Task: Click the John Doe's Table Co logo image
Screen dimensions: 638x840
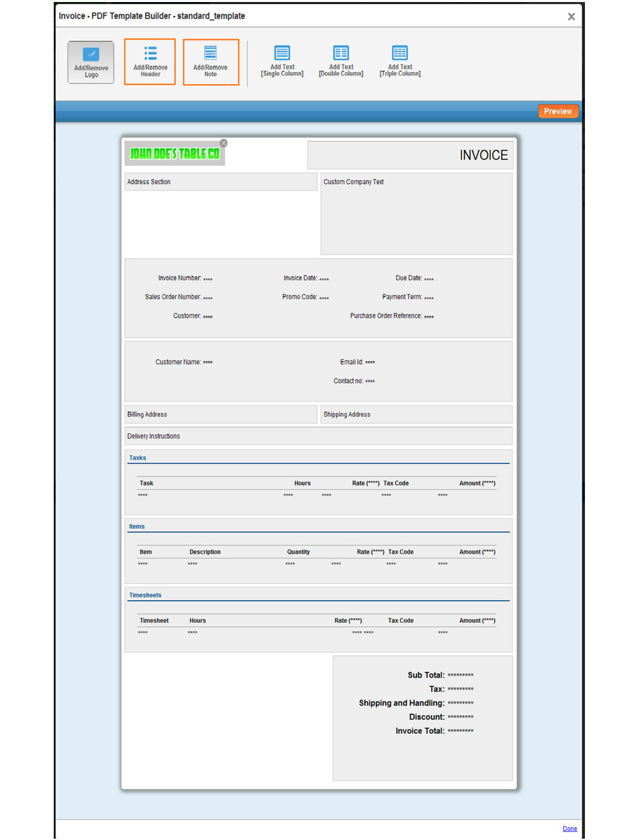Action: point(175,153)
